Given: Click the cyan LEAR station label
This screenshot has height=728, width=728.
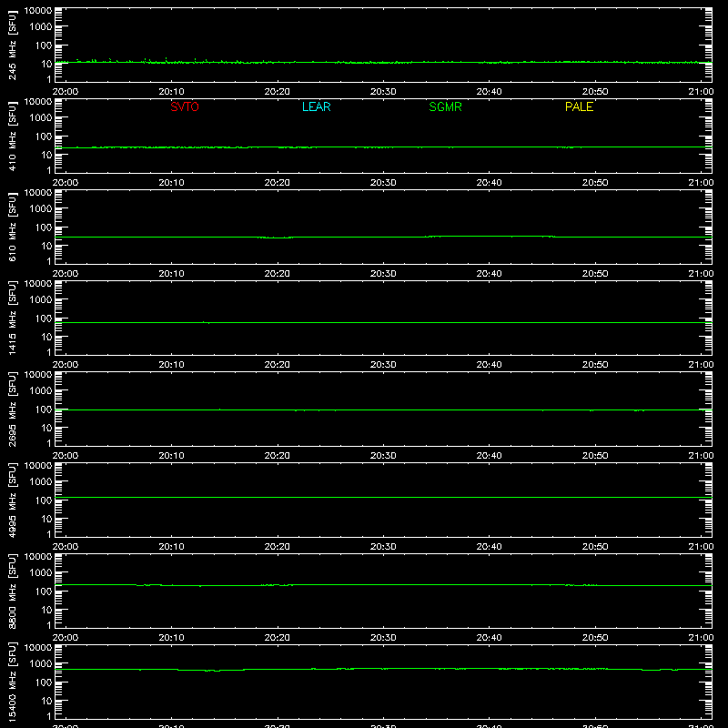Looking at the screenshot, I should [316, 106].
